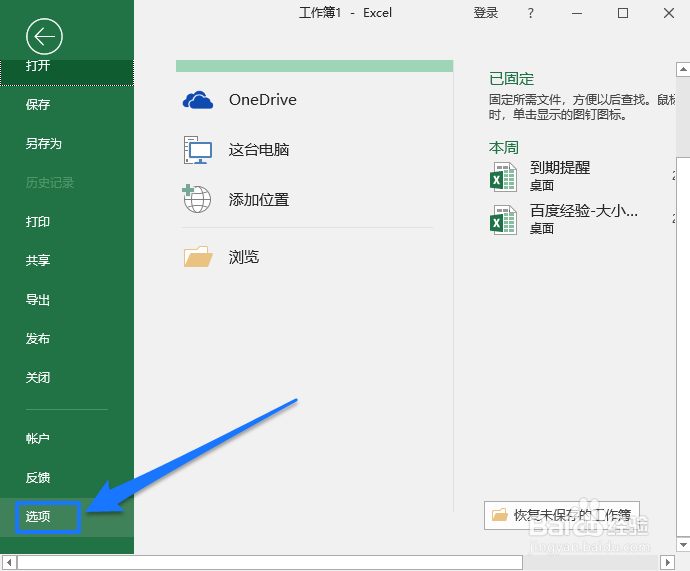Open Excel Options (选项)

(67, 517)
